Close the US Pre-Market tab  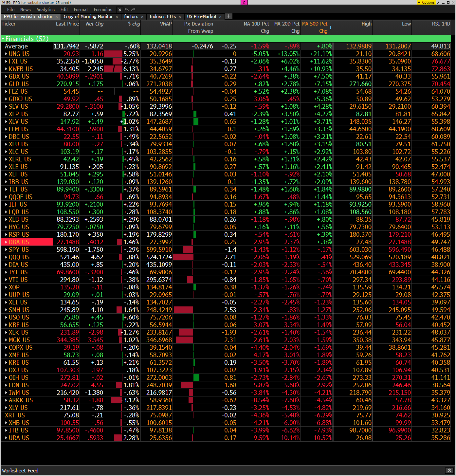point(220,17)
